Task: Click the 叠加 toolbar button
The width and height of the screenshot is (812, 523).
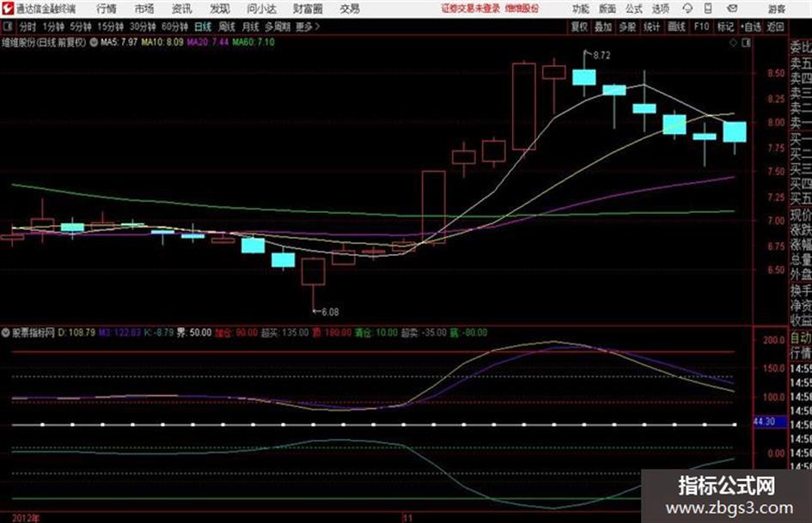Action: (603, 27)
